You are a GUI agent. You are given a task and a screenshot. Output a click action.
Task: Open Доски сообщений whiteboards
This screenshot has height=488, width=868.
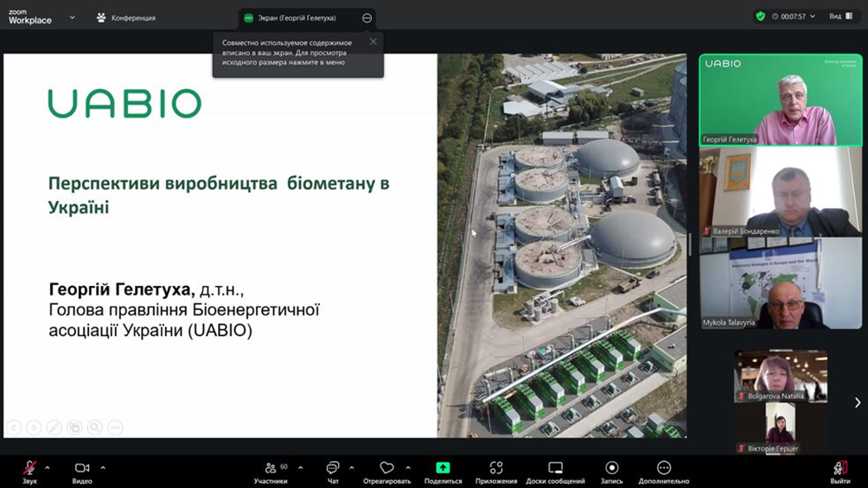click(555, 468)
